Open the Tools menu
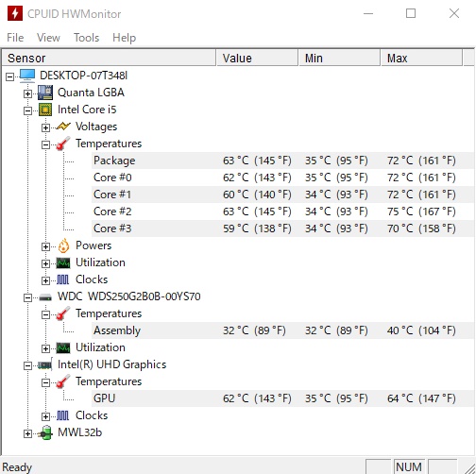Image resolution: width=476 pixels, height=474 pixels. [x=86, y=38]
